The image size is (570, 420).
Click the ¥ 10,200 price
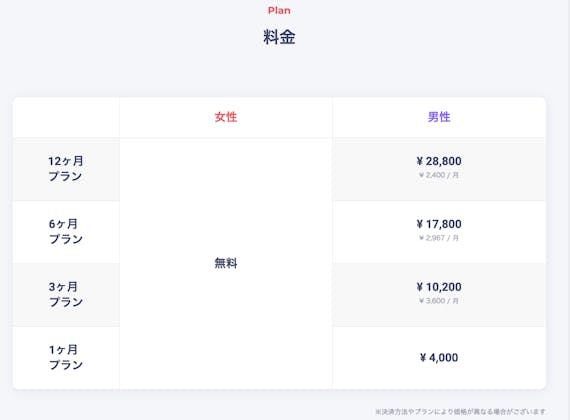coord(439,287)
